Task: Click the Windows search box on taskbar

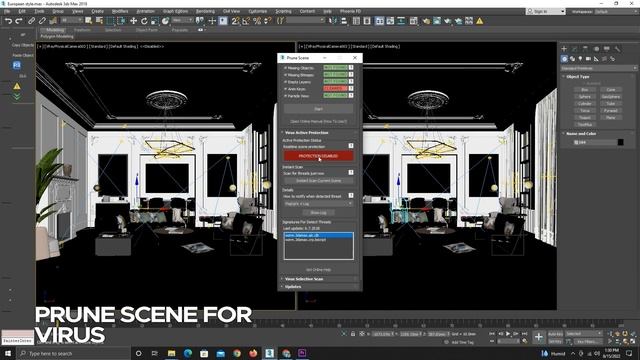Action: tap(73, 353)
